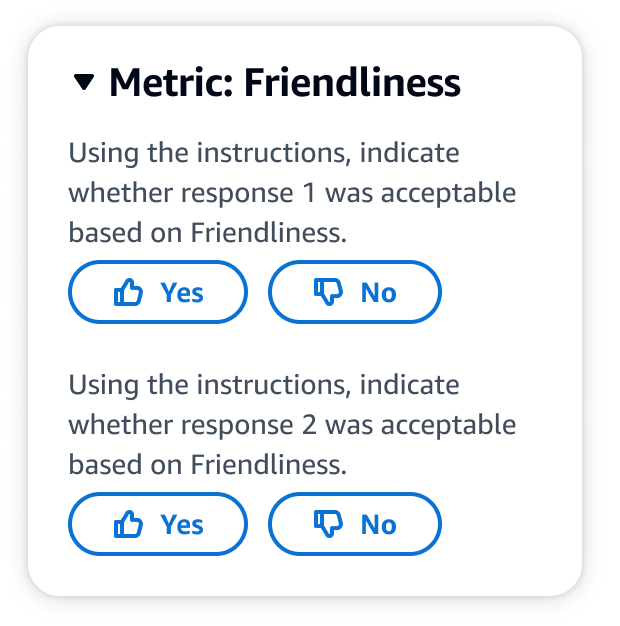This screenshot has height=626, width=620.
Task: Click the word "Friendliness" in the heading
Action: pyautogui.click(x=352, y=82)
